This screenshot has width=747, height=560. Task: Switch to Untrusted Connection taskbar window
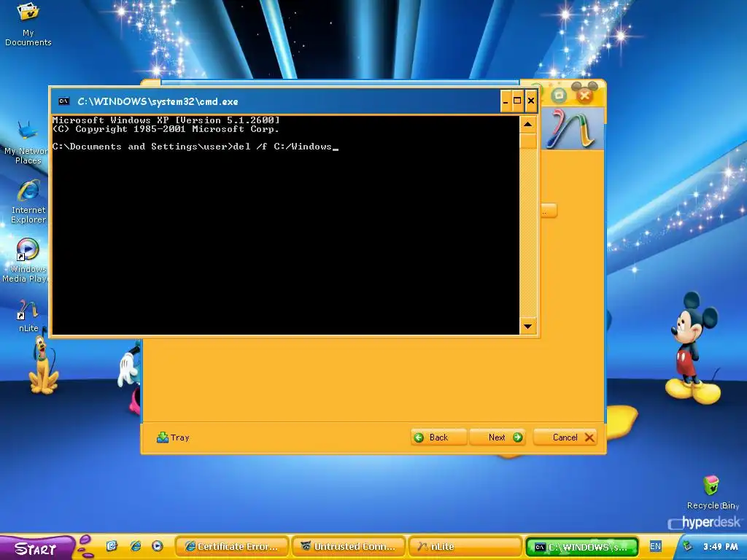pyautogui.click(x=348, y=547)
